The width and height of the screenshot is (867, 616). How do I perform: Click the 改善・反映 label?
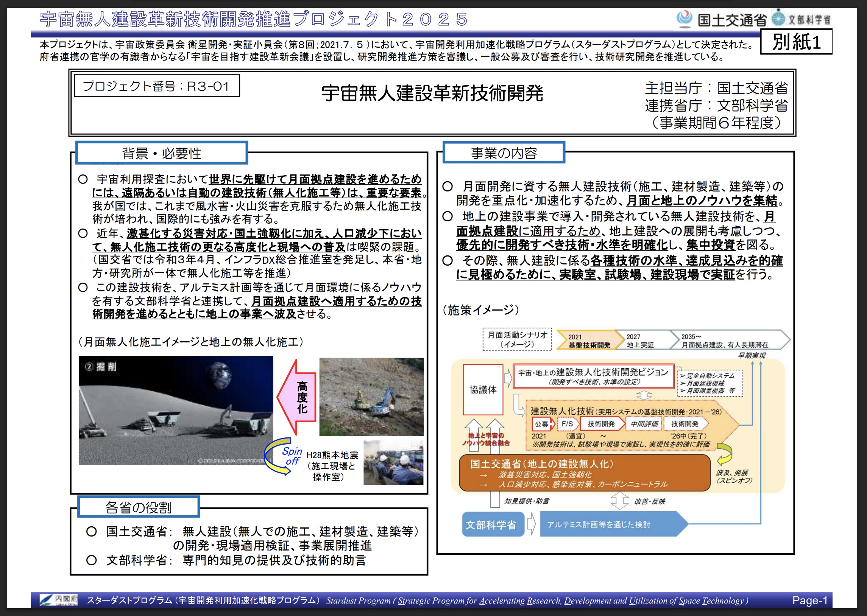tap(650, 501)
